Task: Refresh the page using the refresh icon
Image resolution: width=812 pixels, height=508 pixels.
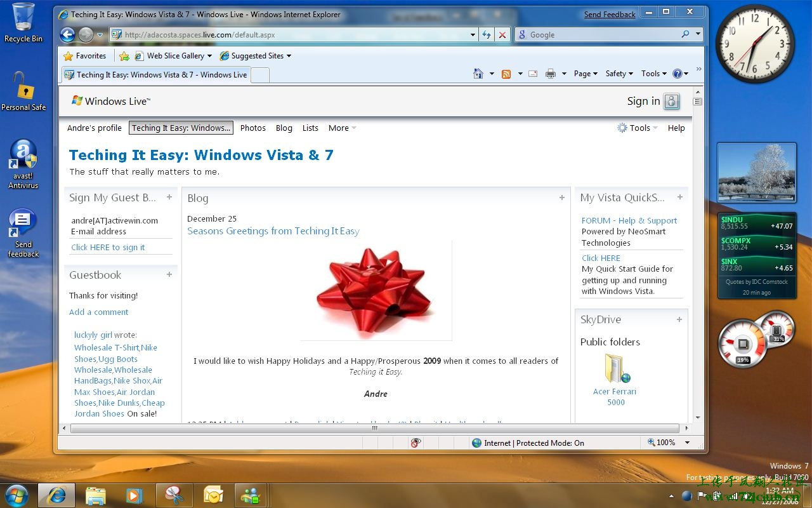Action: point(486,35)
